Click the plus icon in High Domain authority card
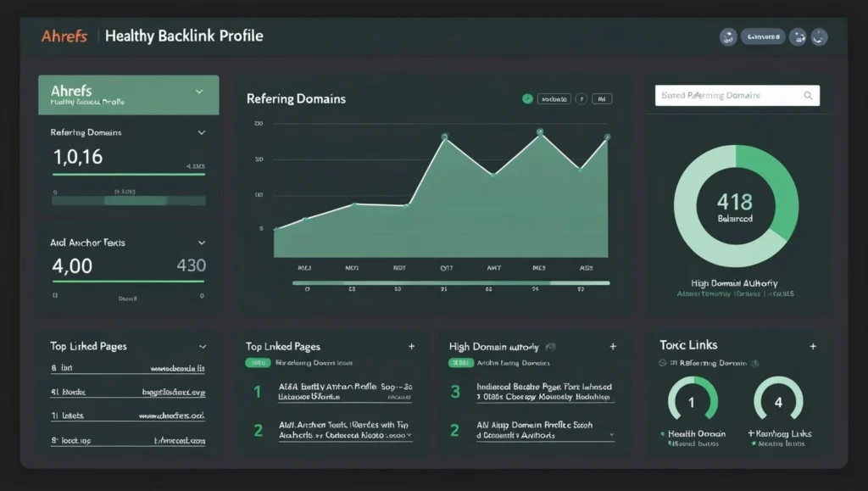This screenshot has height=491, width=868. pos(613,347)
